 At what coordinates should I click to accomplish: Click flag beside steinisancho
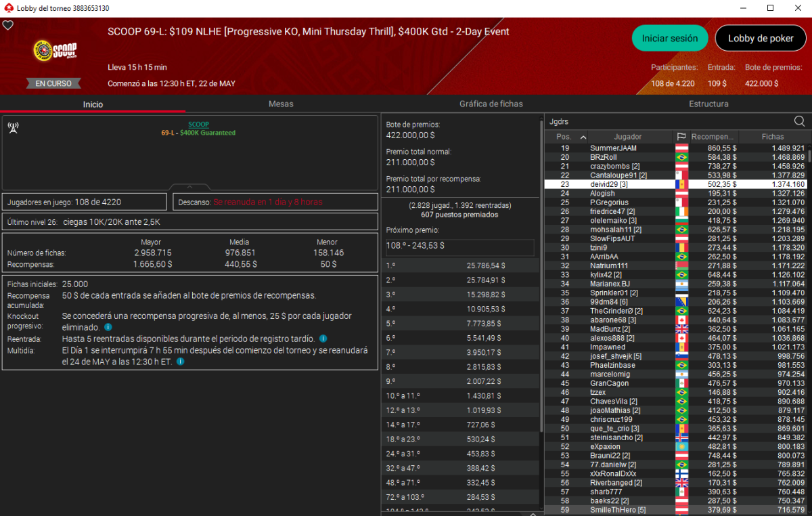[x=681, y=437]
